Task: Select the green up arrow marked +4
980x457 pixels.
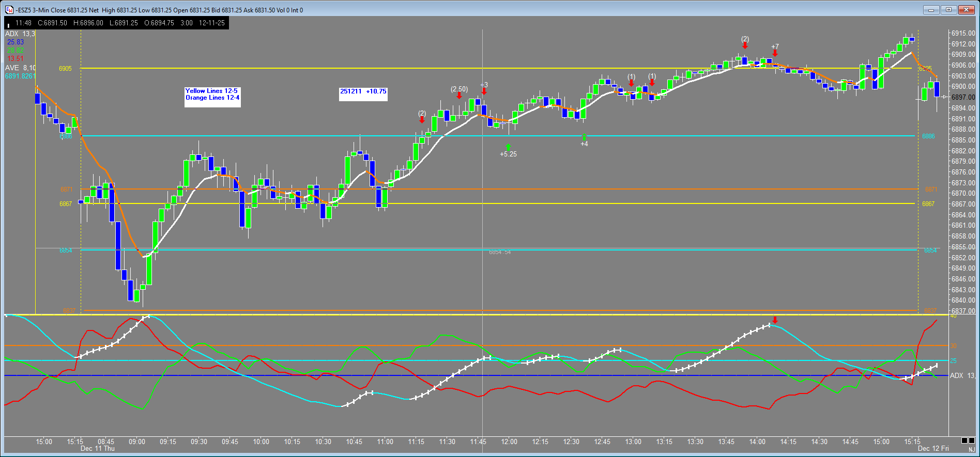Action: (584, 137)
